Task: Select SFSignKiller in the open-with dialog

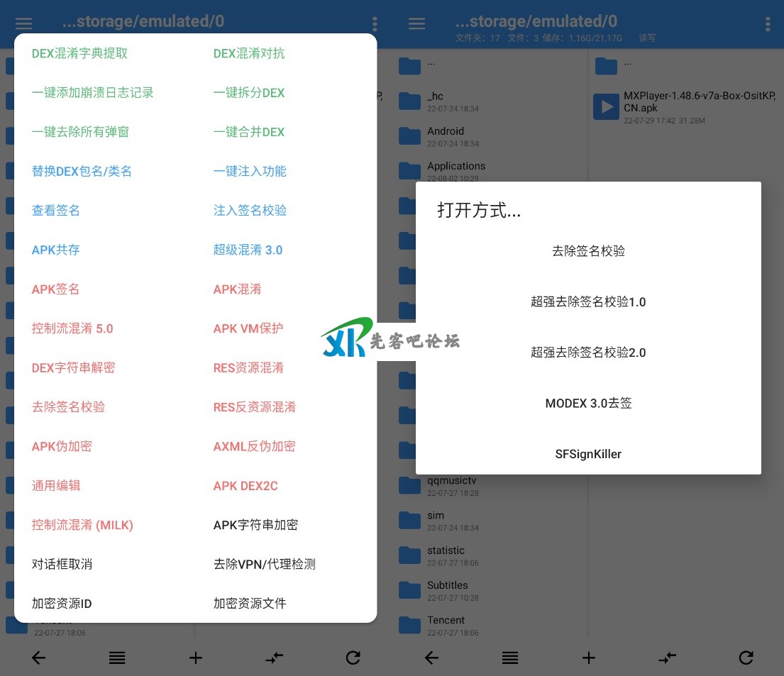Action: [588, 454]
